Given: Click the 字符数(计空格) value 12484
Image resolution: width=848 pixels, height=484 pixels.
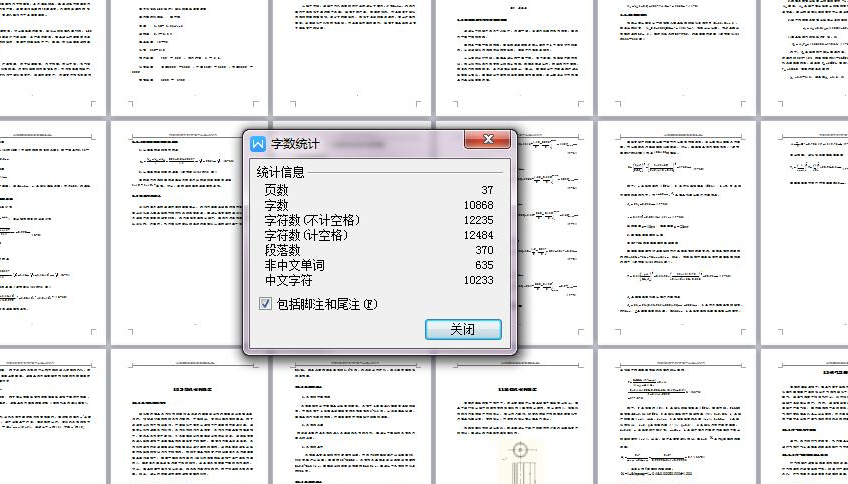Looking at the screenshot, I should click(x=478, y=235).
